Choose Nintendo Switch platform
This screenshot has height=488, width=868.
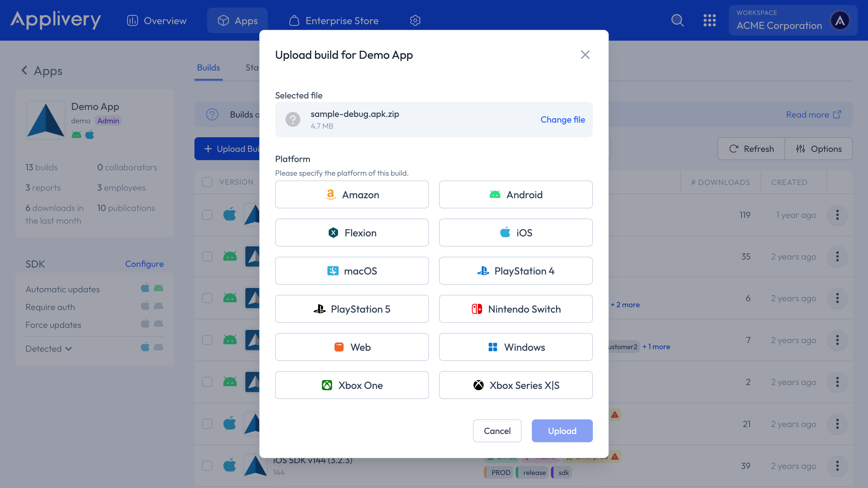click(516, 309)
